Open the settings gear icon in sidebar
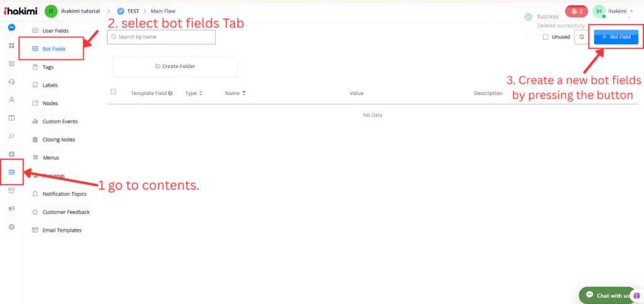Screen dimensions: 644x304 pos(11,227)
